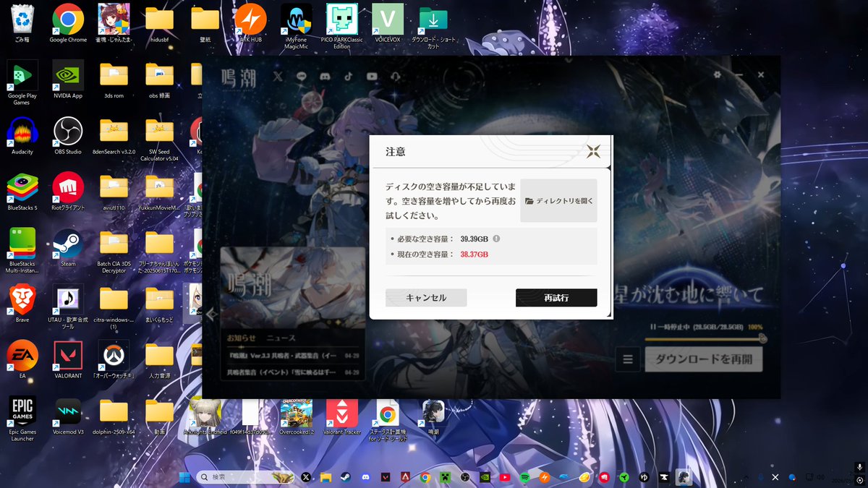Open the TikTok icon in launcher header

click(x=349, y=76)
